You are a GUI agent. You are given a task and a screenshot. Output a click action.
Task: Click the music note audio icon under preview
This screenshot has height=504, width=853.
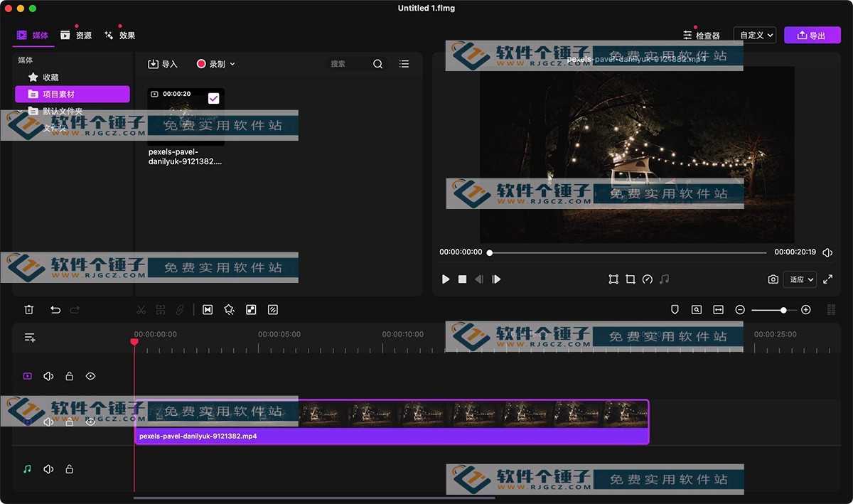click(664, 279)
